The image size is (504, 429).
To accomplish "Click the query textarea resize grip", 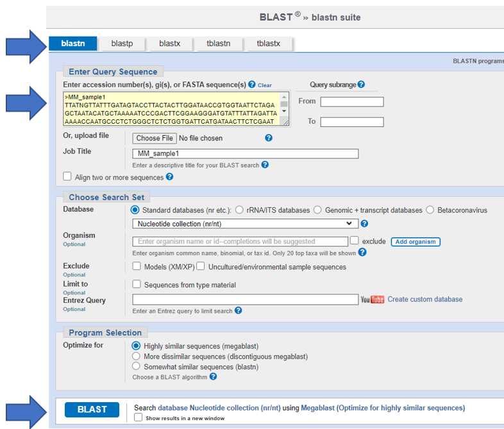I will point(285,121).
